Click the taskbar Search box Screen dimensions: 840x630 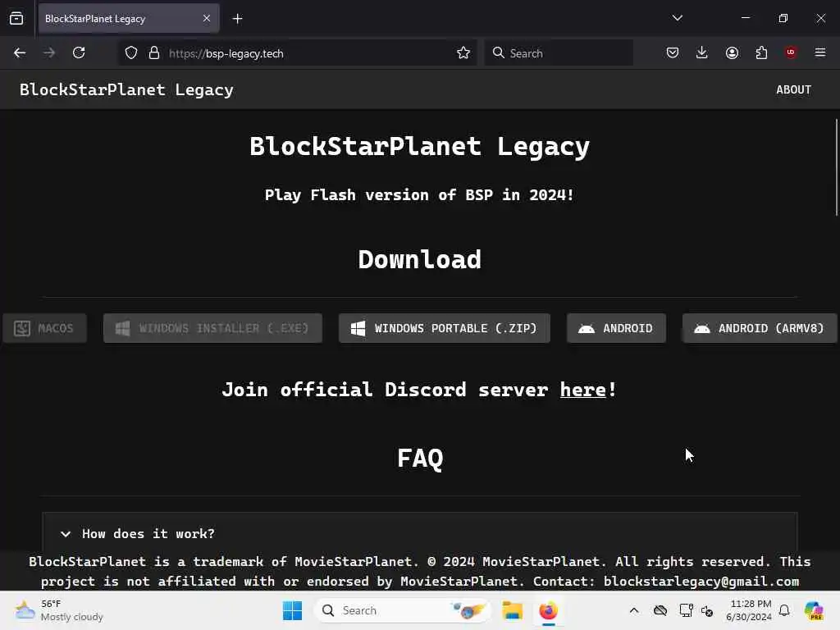402,610
